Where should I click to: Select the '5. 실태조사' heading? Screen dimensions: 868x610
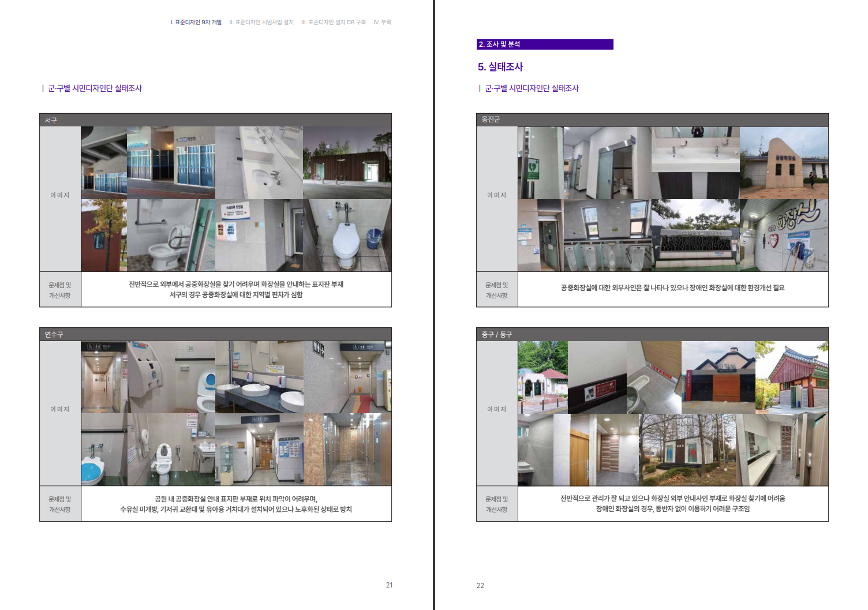pos(500,67)
